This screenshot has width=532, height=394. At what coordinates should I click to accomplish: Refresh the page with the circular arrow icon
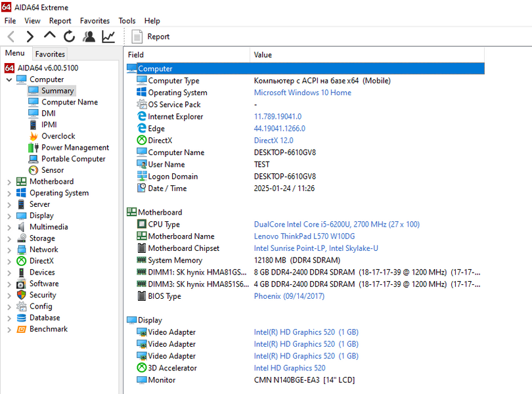tap(69, 36)
